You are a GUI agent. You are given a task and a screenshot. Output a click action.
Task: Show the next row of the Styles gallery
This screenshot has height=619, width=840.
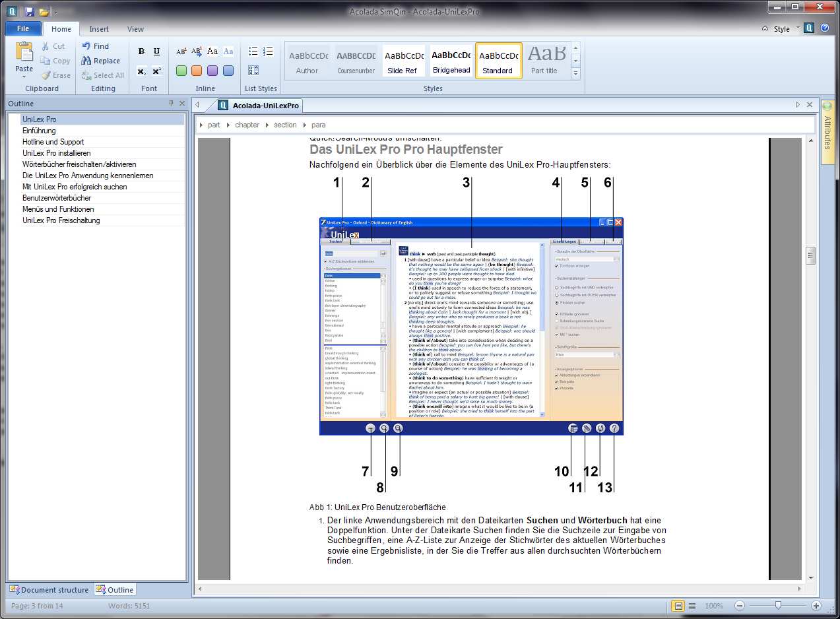coord(575,61)
